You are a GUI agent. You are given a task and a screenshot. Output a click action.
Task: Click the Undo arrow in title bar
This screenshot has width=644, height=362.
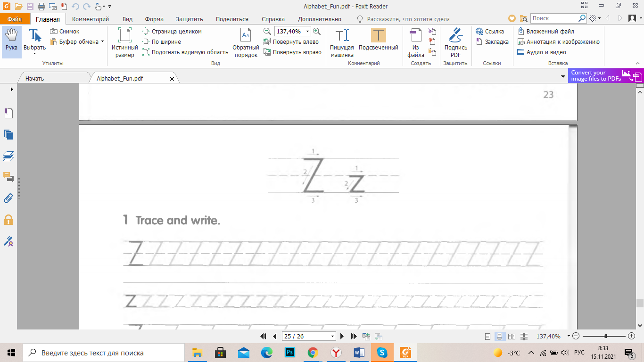click(x=75, y=7)
